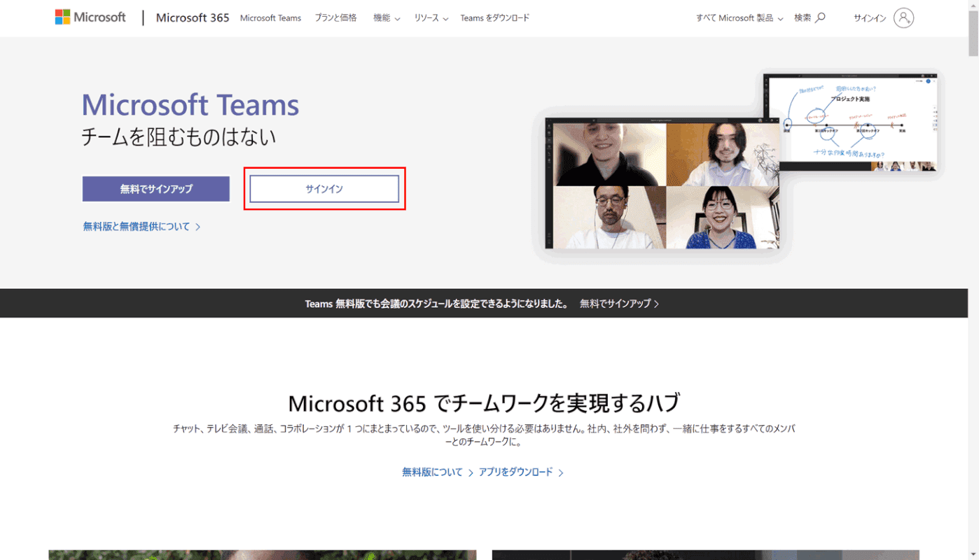Click the account avatar icon in the header
979x560 pixels.
tap(904, 18)
